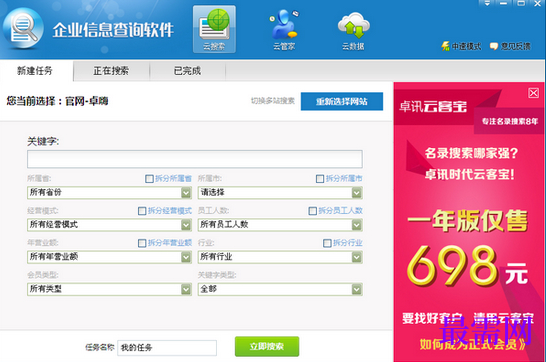Open the 云数据 cloud data icon
This screenshot has height=362, width=551.
coord(354,31)
